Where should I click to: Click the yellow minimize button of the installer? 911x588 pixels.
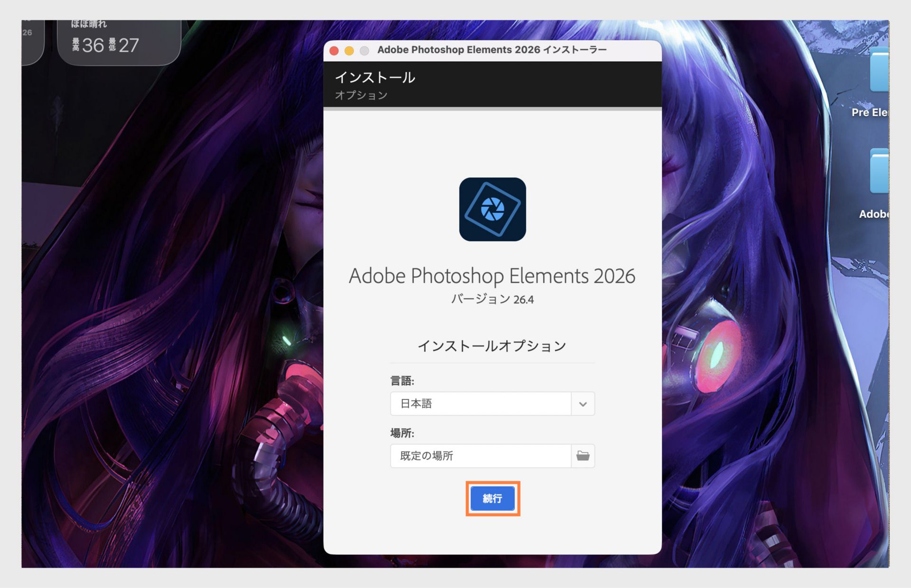(x=350, y=50)
